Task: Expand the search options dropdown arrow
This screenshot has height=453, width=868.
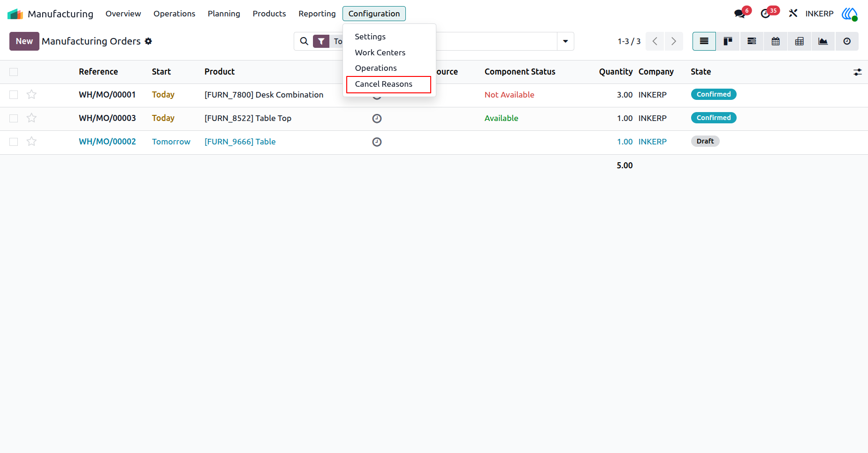Action: (x=565, y=41)
